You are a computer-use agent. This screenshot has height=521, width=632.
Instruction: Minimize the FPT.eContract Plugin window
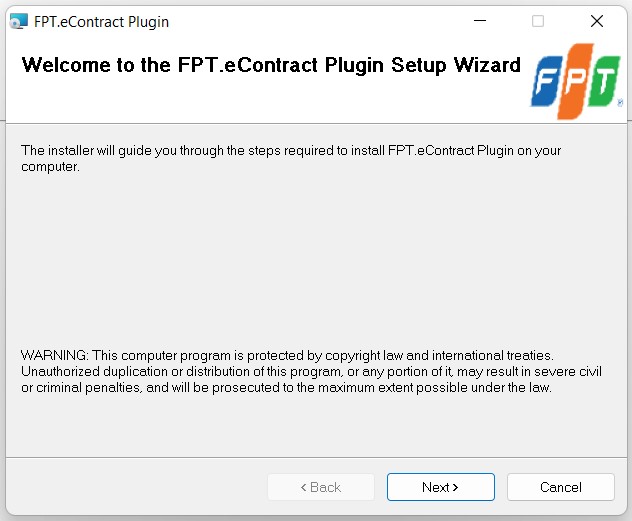tap(480, 21)
